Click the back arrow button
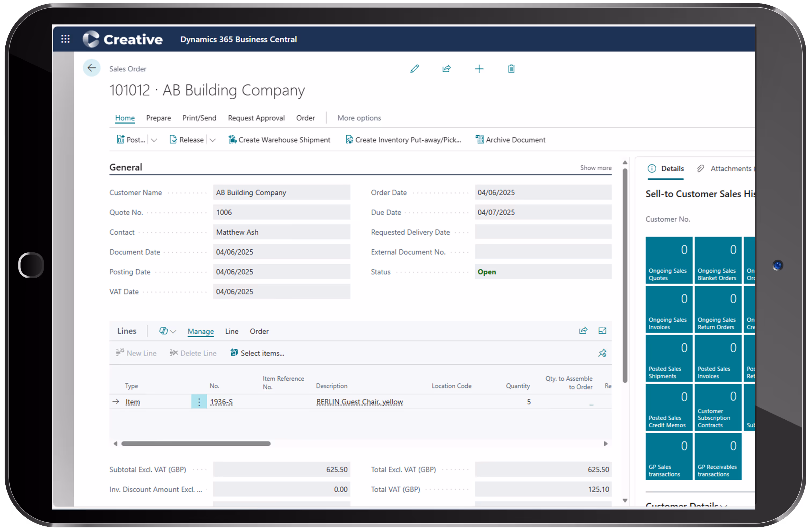The width and height of the screenshot is (812, 531). (x=92, y=68)
